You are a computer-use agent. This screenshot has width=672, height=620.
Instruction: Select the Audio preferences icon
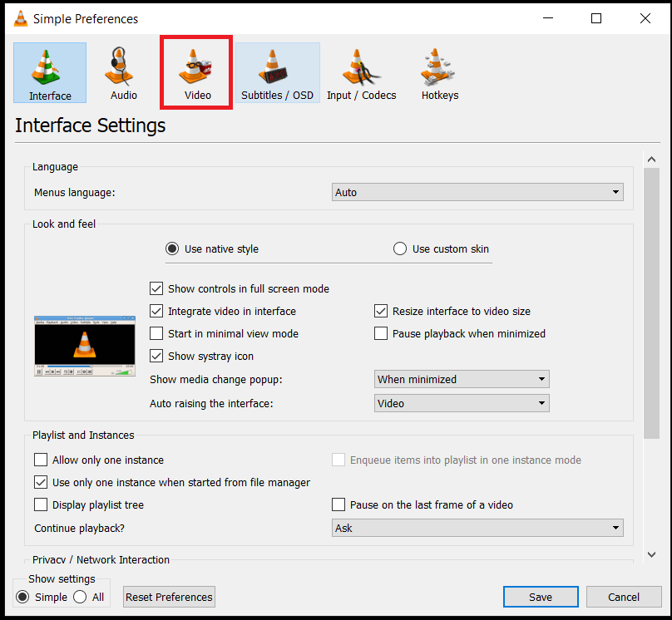pyautogui.click(x=122, y=72)
